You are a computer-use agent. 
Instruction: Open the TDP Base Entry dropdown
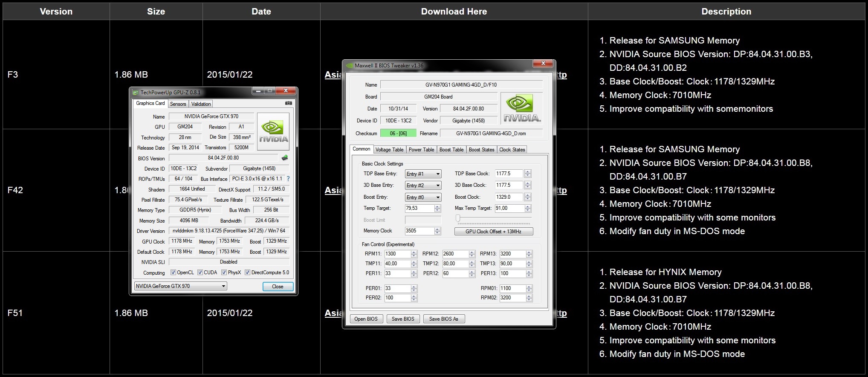tap(423, 174)
